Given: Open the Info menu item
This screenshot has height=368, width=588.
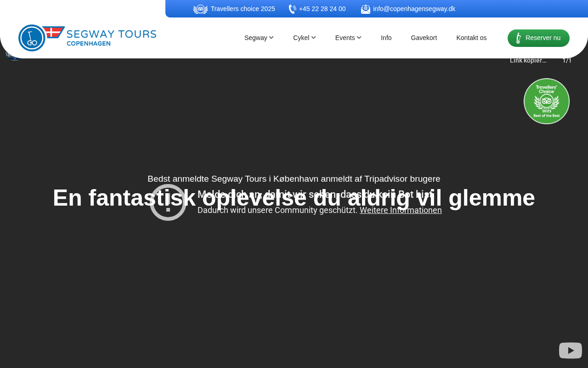Looking at the screenshot, I should [x=386, y=38].
